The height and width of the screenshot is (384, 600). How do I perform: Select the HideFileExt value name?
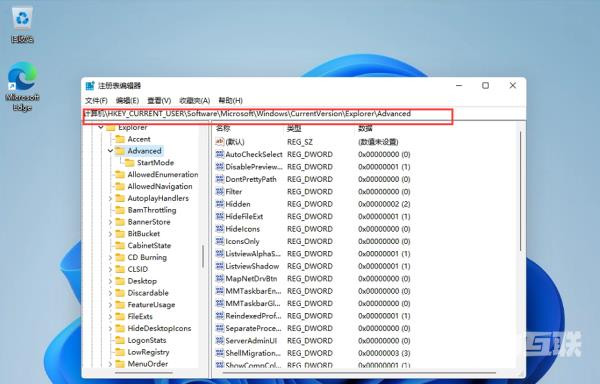[244, 216]
